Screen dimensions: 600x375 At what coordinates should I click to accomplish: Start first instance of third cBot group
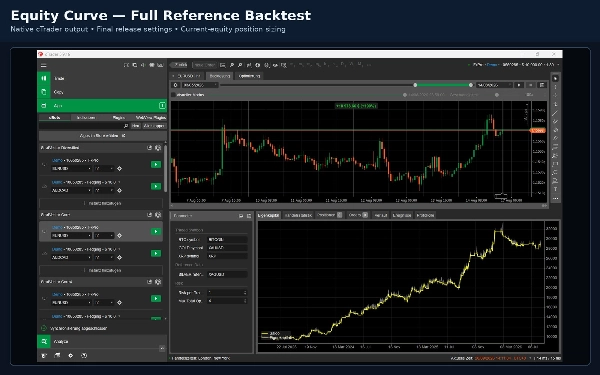point(156,298)
